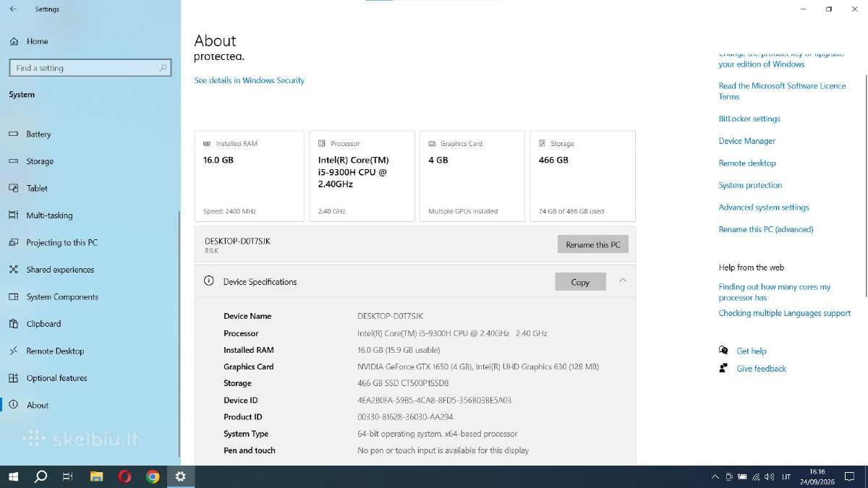868x488 pixels.
Task: Click Settings gear on taskbar
Action: point(180,476)
